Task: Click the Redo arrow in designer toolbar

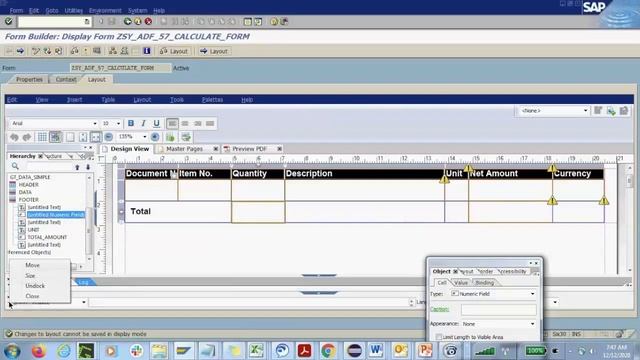Action: point(27,137)
